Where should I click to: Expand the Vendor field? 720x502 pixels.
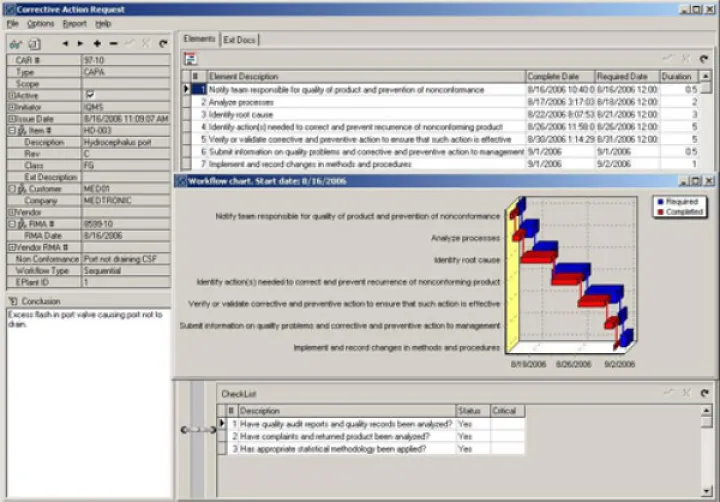pyautogui.click(x=9, y=212)
